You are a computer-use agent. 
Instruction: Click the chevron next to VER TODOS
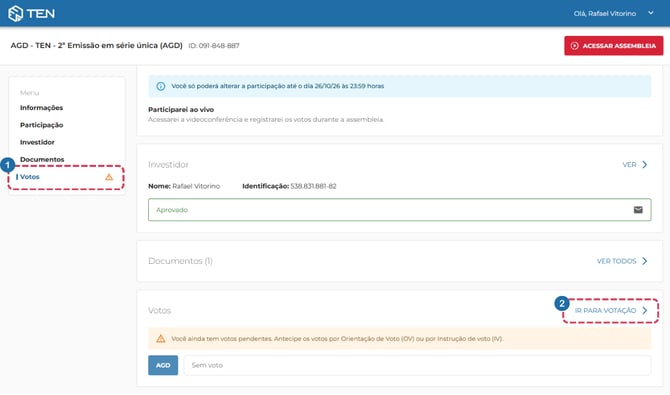point(645,261)
